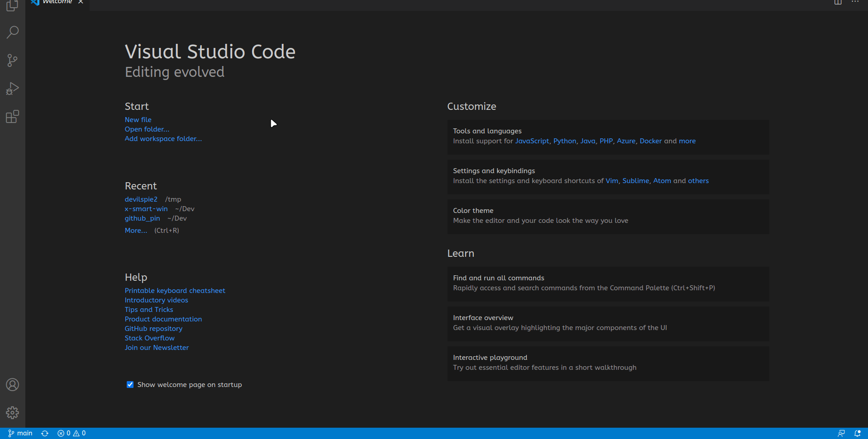Click the Open folder... link

point(147,129)
